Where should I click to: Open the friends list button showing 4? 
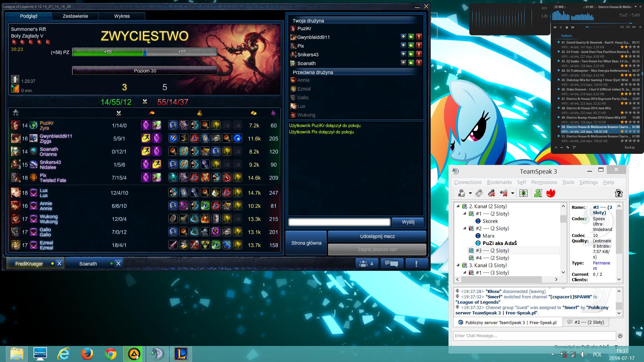[x=367, y=264]
